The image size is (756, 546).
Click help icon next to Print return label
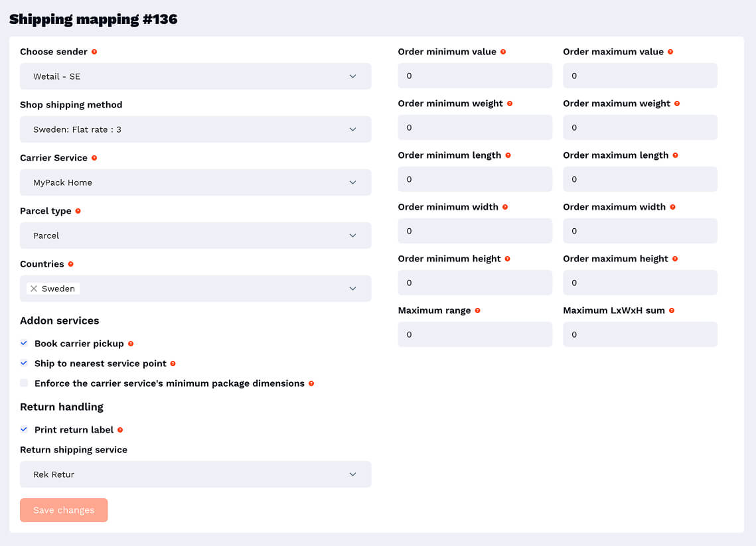(120, 430)
